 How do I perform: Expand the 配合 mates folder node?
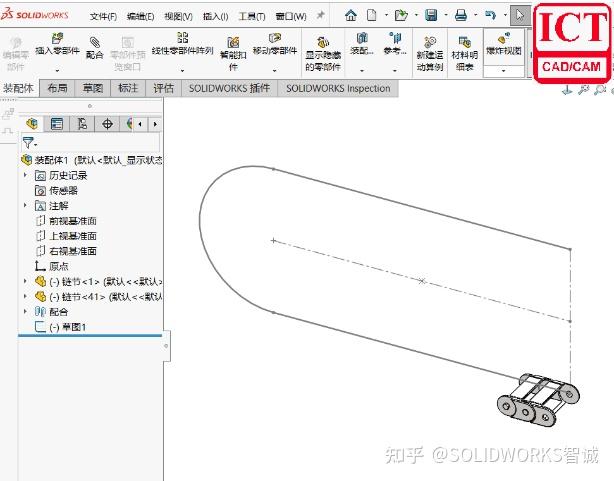coord(25,311)
